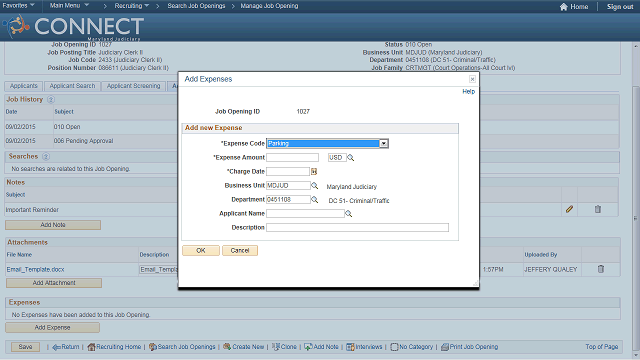Click the dialog resize grip corner
This screenshot has width=640, height=360.
click(x=475, y=283)
